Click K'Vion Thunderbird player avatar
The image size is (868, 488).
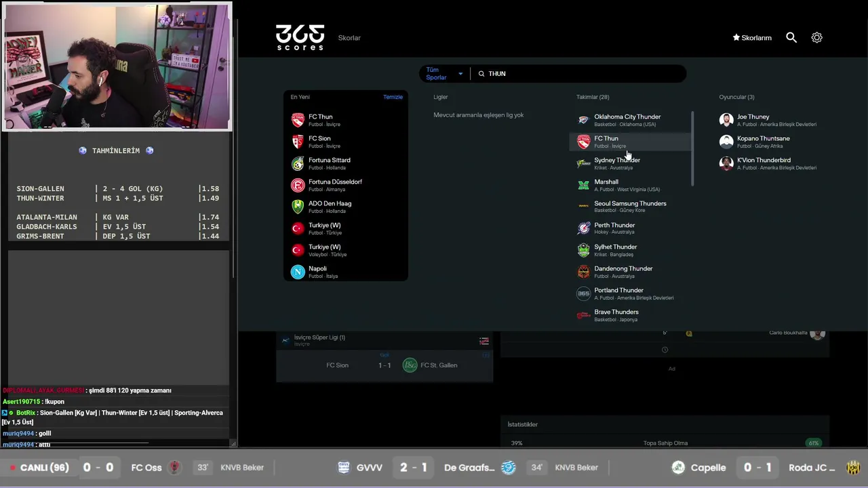pos(726,163)
